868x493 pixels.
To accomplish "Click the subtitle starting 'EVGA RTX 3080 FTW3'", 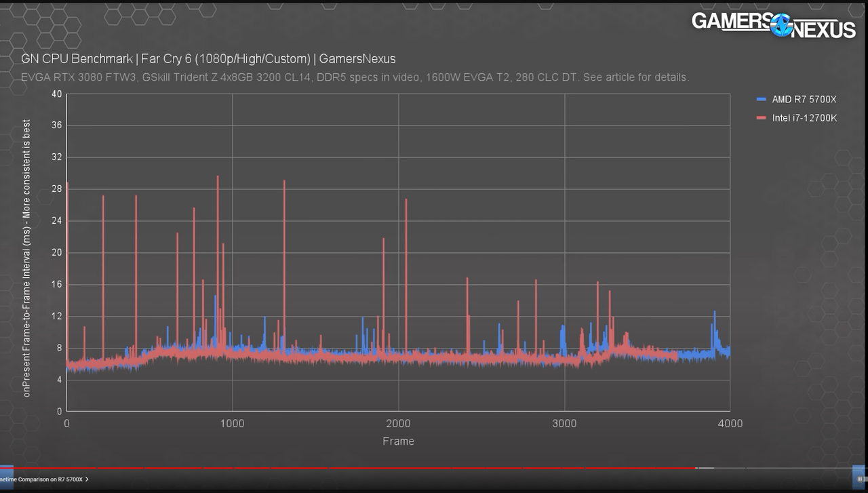I will (355, 77).
